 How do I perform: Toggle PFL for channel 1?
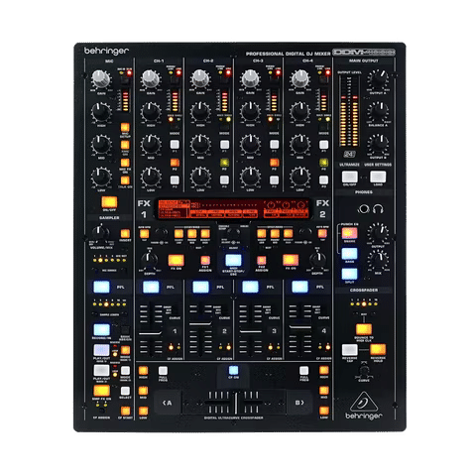coord(151,287)
